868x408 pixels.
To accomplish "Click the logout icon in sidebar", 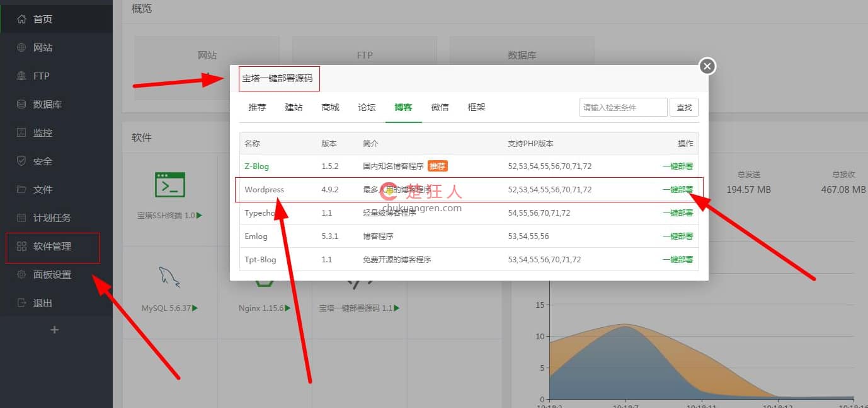I will click(x=21, y=303).
